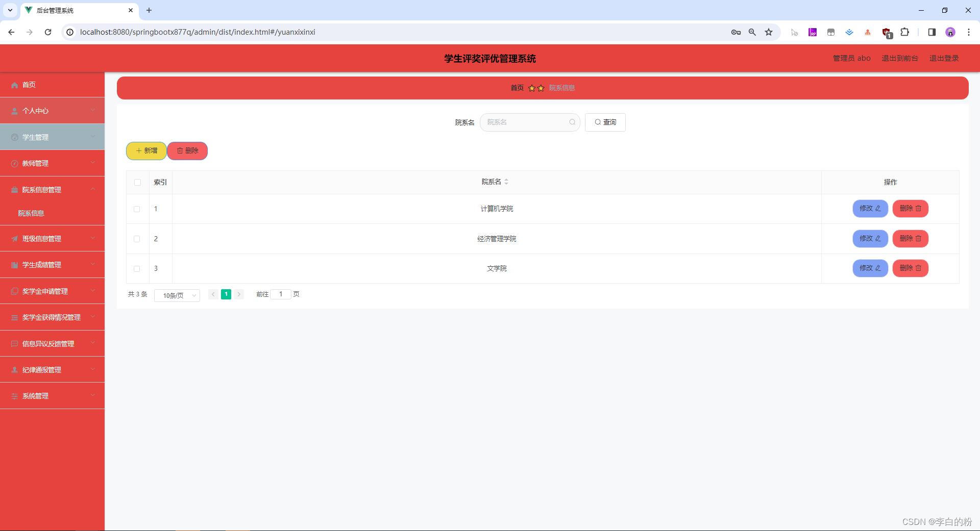This screenshot has width=980, height=531.
Task: Click the icon beside 奖学金申请管理
Action: pyautogui.click(x=14, y=291)
